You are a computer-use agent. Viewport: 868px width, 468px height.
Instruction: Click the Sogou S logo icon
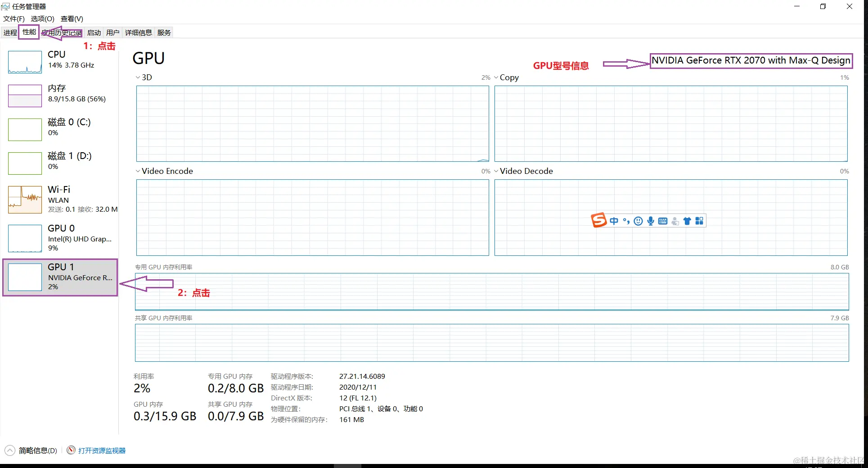(x=598, y=220)
